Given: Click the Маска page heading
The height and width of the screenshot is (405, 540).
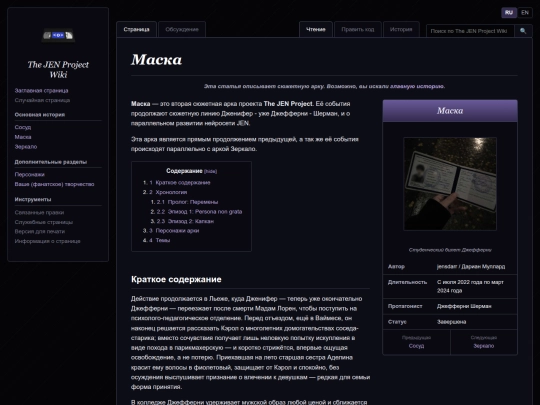Looking at the screenshot, I should (x=156, y=60).
